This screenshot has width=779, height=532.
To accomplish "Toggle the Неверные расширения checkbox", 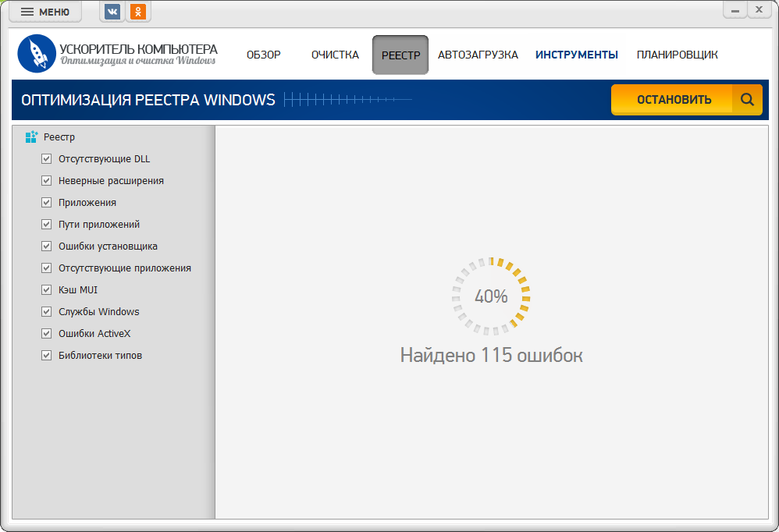I will [46, 181].
